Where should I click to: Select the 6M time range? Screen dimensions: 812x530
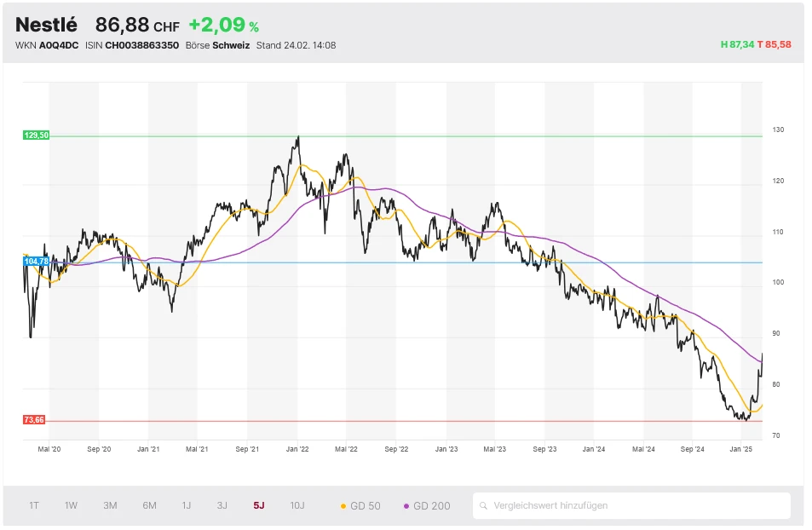pos(149,505)
